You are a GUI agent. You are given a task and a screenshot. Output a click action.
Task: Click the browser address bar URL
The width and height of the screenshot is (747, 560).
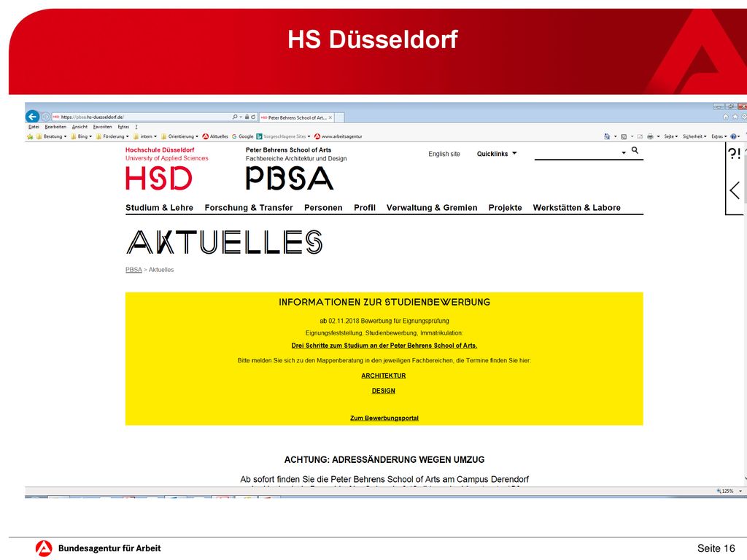93,117
